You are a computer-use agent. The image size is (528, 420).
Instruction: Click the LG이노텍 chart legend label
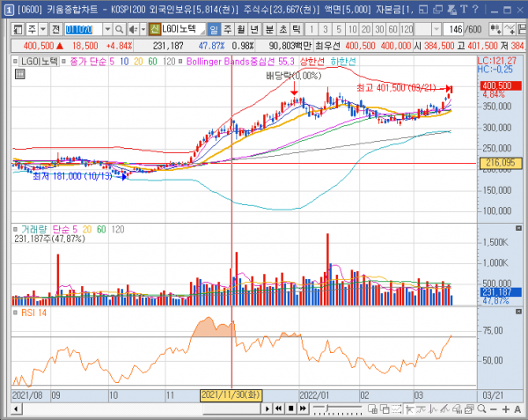click(39, 62)
